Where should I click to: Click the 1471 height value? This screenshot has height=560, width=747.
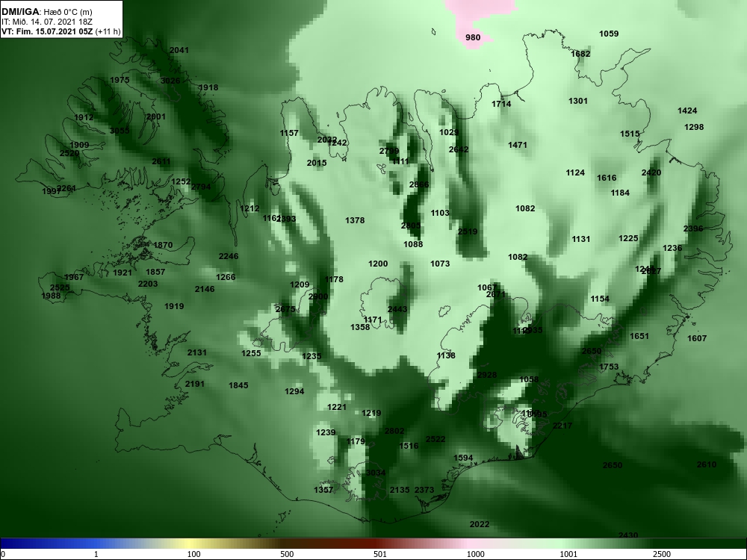tap(518, 146)
